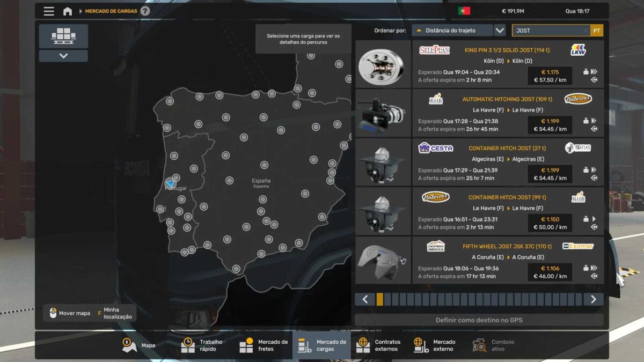Image resolution: width=644 pixels, height=362 pixels.
Task: Switch to the Mercado de fretes tab
Action: coord(264,345)
